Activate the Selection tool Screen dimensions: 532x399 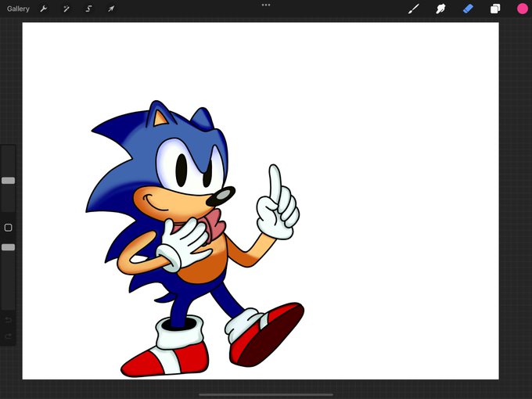88,9
